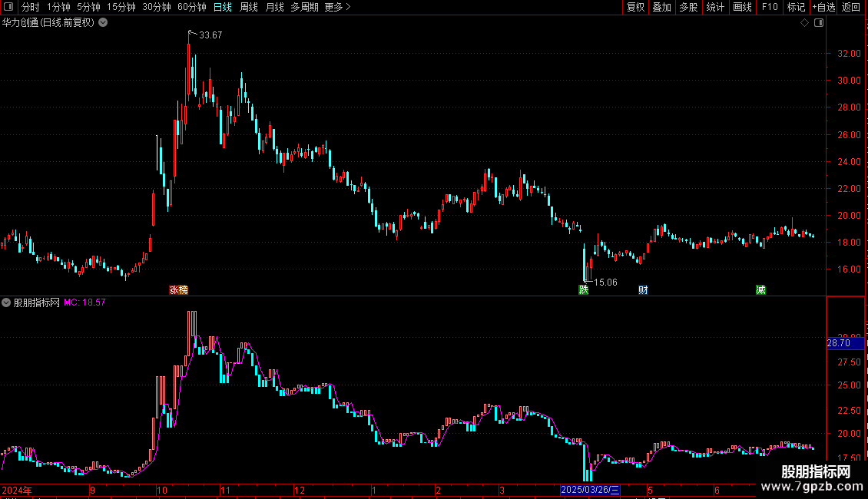
Task: Open the 多股 multi-stock view
Action: (688, 7)
